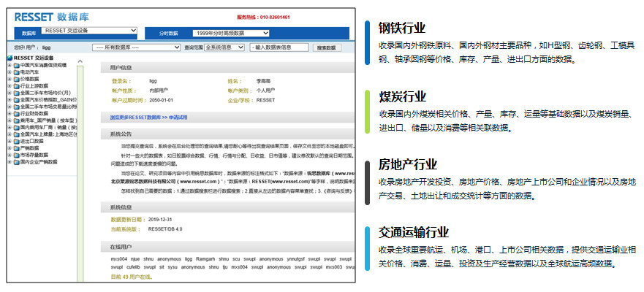Click the RESSET/DB 4.0 version text
The image size is (644, 292).
pos(165,229)
